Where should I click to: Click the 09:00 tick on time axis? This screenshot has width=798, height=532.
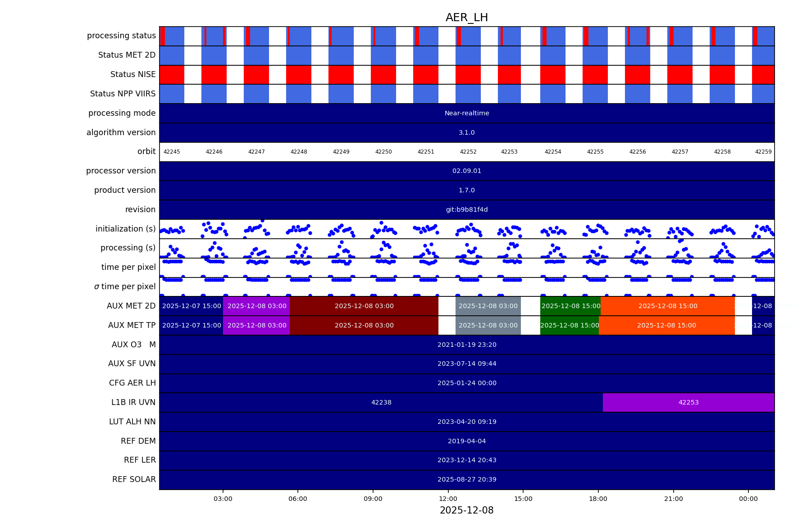pos(373,499)
